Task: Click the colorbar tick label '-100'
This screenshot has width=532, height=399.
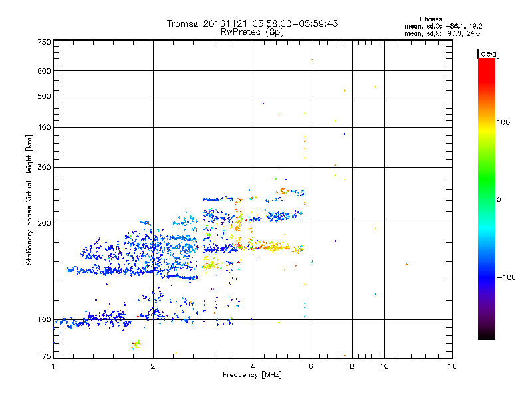Action: click(506, 277)
